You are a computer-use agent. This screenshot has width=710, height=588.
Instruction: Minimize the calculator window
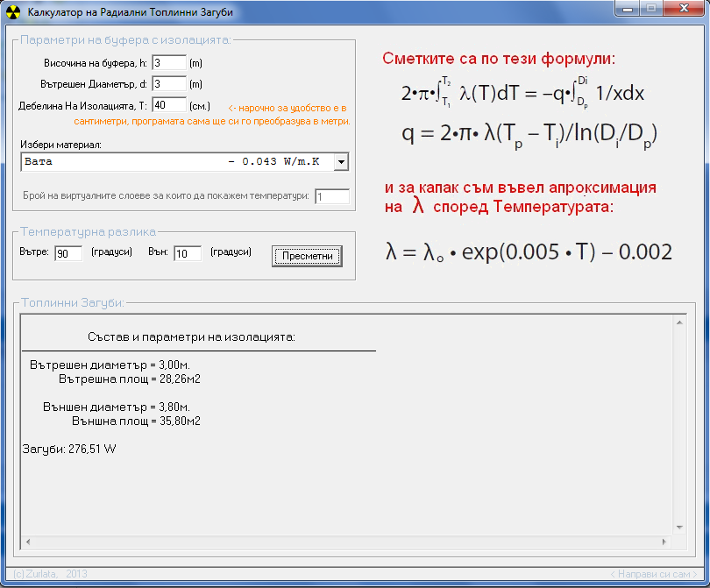[626, 9]
